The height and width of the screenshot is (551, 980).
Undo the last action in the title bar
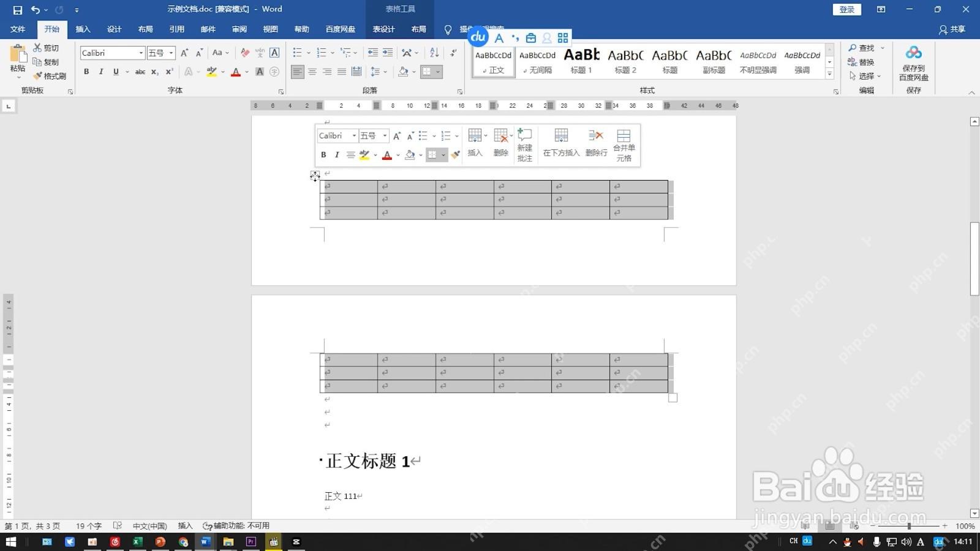(x=36, y=10)
